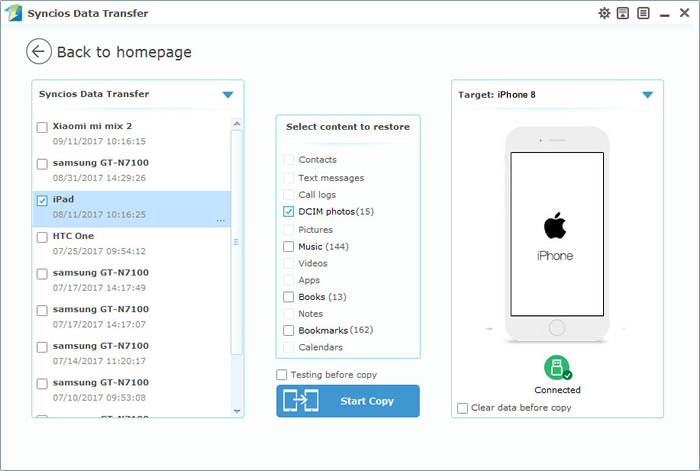
Task: Check the Xiaomi mi mix 2 backup
Action: 42,127
